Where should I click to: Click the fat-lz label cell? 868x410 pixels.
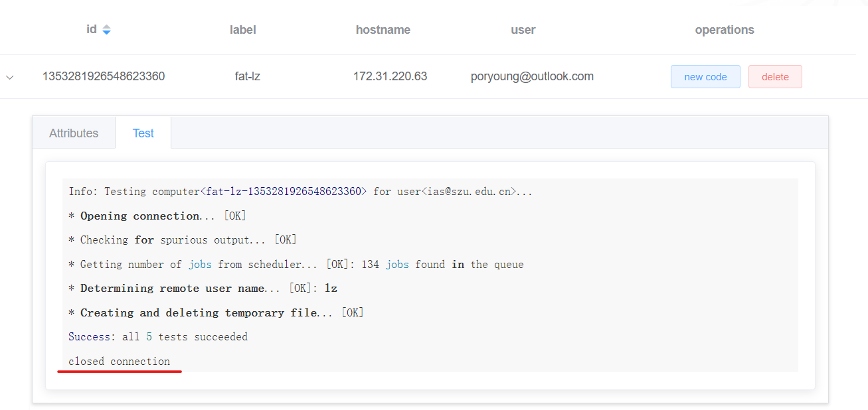pos(248,76)
